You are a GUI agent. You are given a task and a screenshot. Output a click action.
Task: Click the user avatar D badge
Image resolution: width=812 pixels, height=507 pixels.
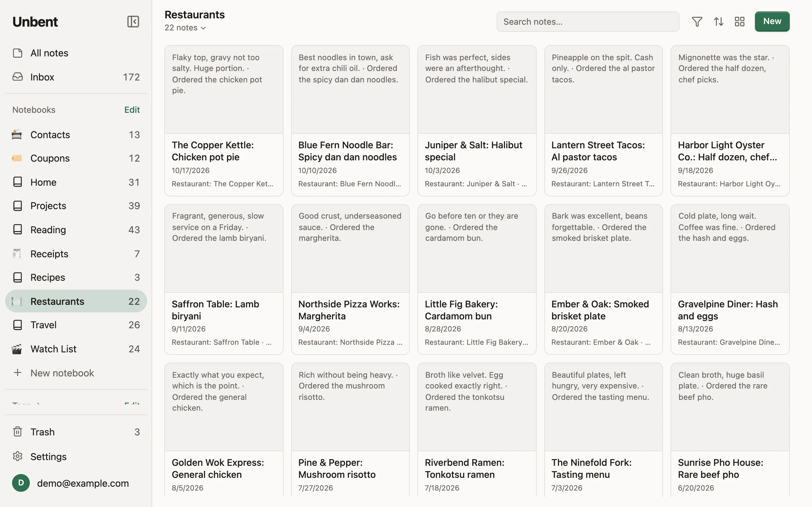tap(21, 483)
